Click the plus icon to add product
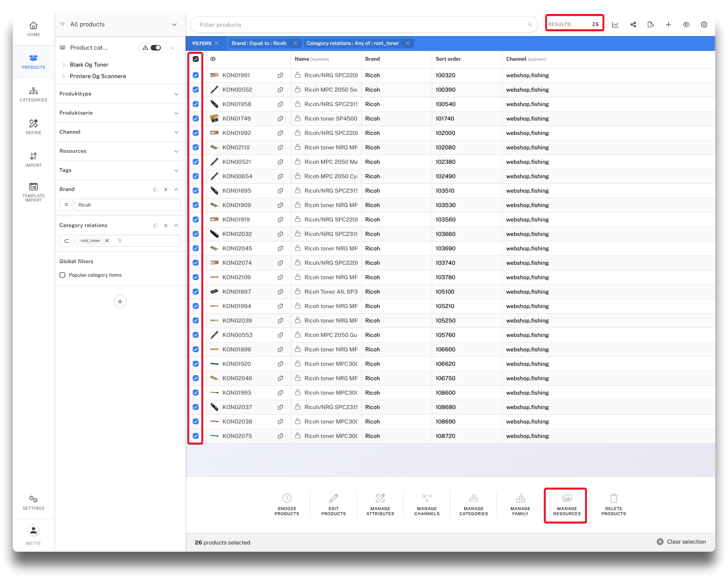Viewport: 728px width, 578px height. pyautogui.click(x=668, y=25)
